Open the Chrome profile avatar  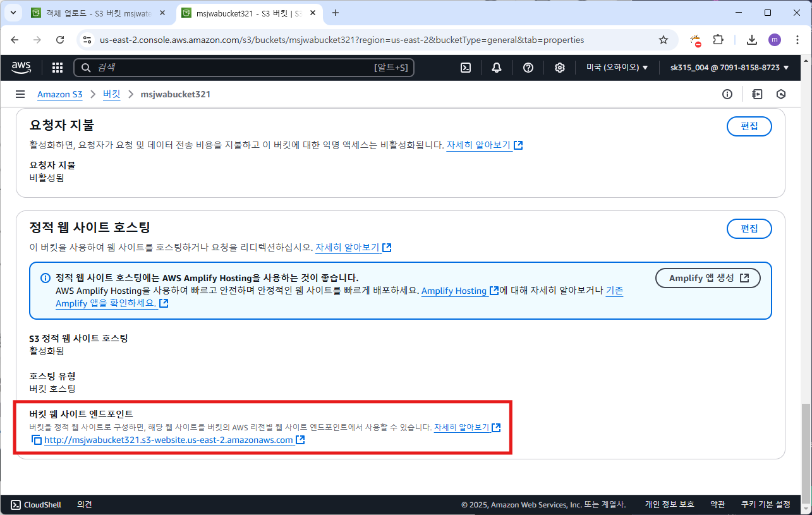[x=775, y=40]
